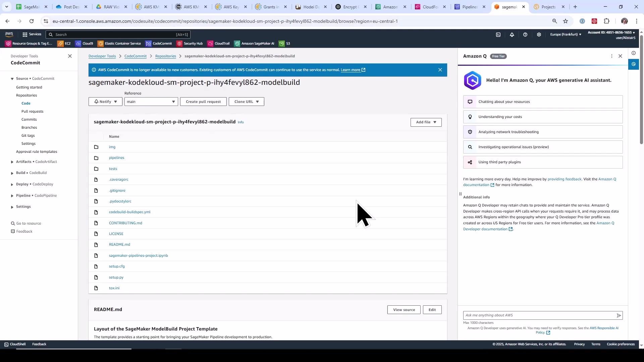Zoom icon in browser address bar
The image size is (644, 362).
(554, 21)
